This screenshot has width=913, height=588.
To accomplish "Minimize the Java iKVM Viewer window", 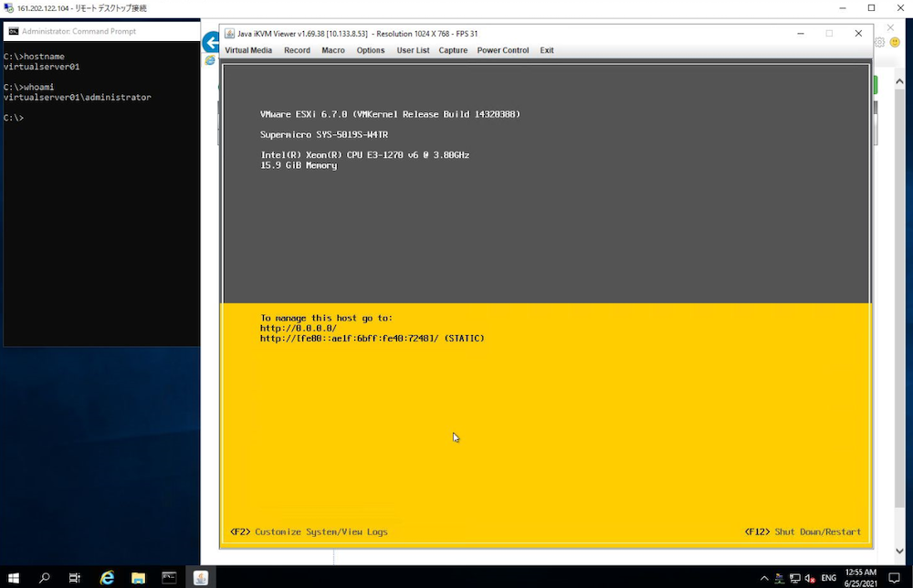I will 801,33.
